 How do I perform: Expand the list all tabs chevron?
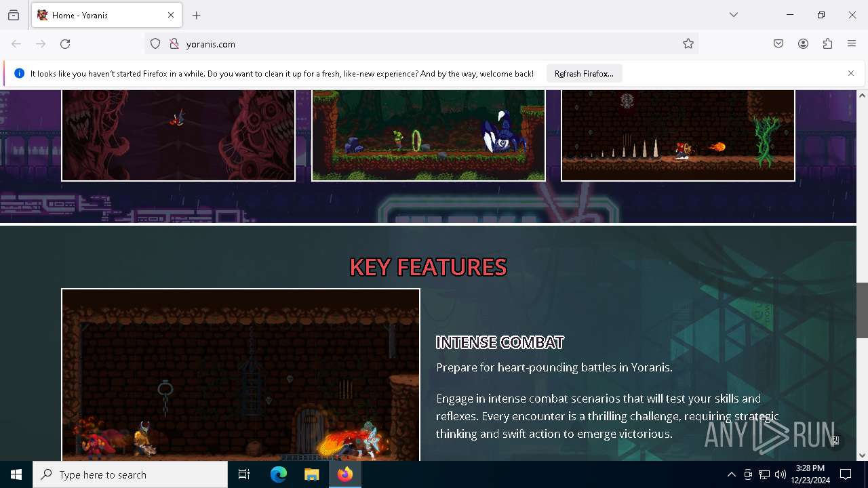click(x=734, y=15)
